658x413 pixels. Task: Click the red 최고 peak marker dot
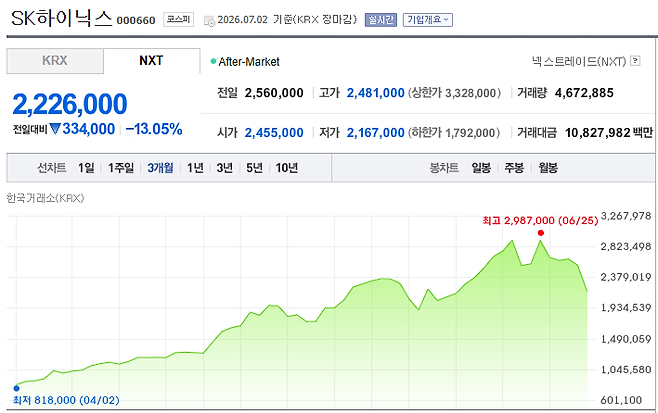[540, 233]
